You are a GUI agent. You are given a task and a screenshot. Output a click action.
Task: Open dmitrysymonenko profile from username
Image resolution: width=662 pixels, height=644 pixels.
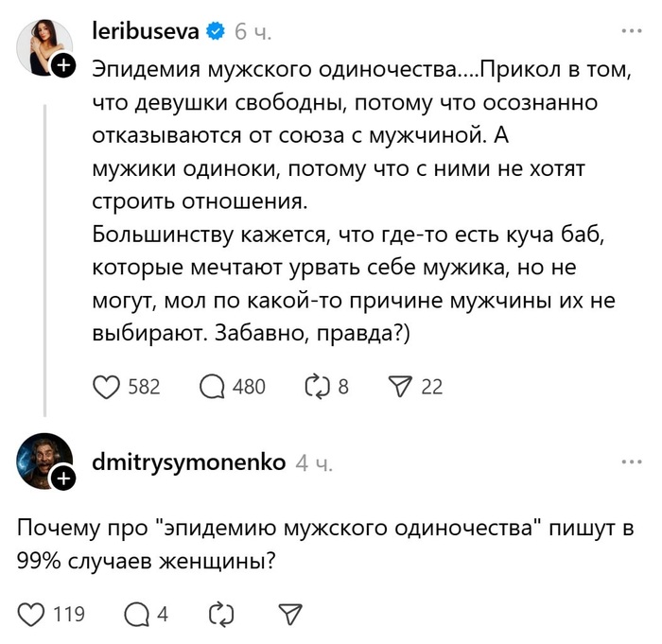(189, 462)
